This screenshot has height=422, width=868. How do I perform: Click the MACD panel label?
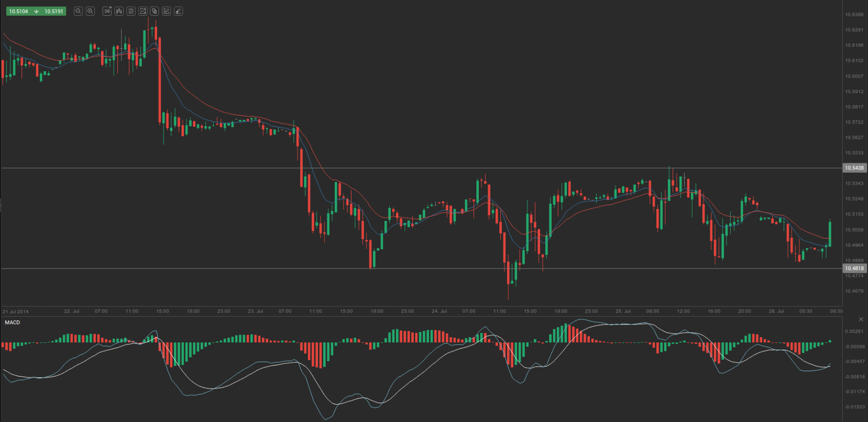13,323
